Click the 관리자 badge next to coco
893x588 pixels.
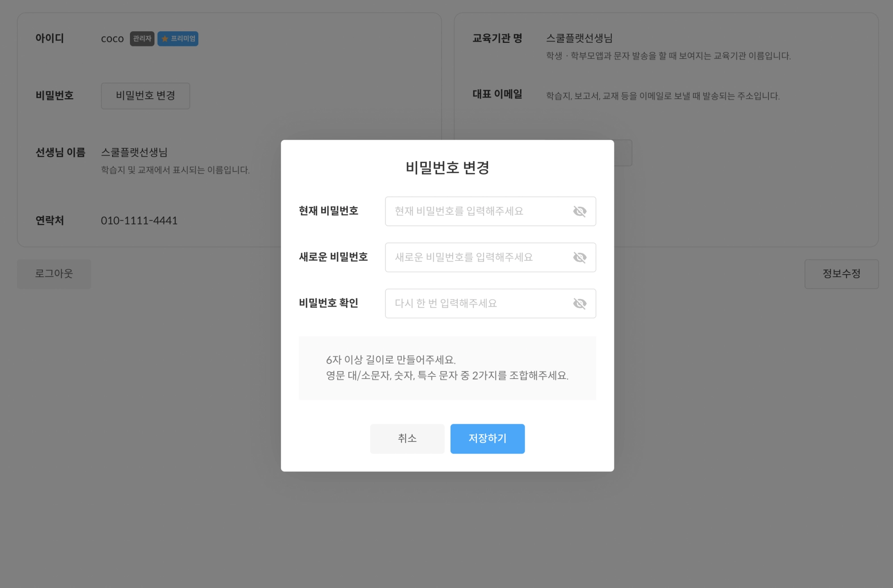[142, 39]
